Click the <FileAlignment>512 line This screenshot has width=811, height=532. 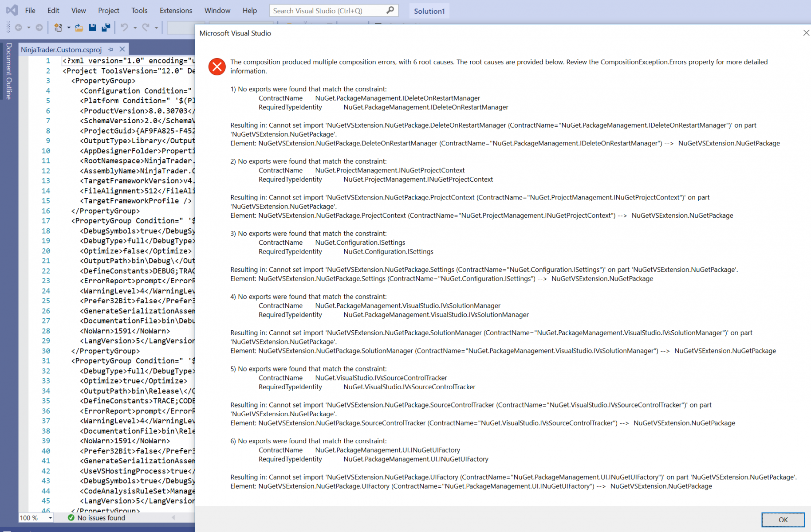137,191
